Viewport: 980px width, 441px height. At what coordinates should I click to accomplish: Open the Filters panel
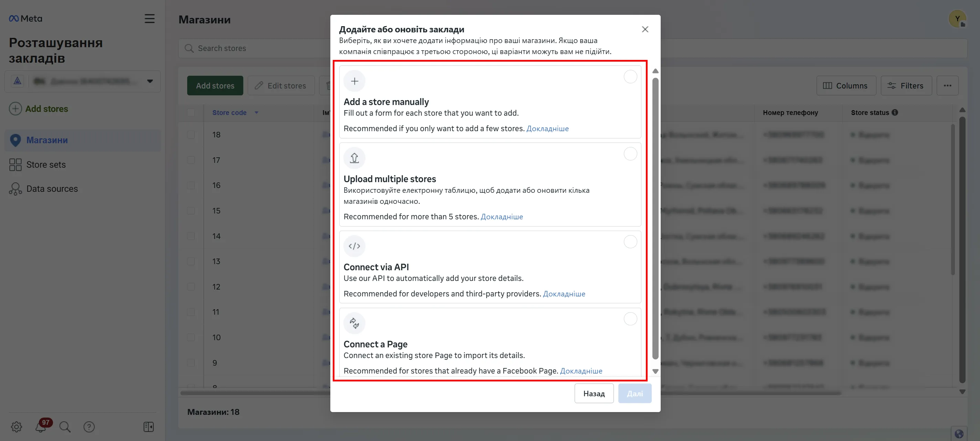(906, 85)
